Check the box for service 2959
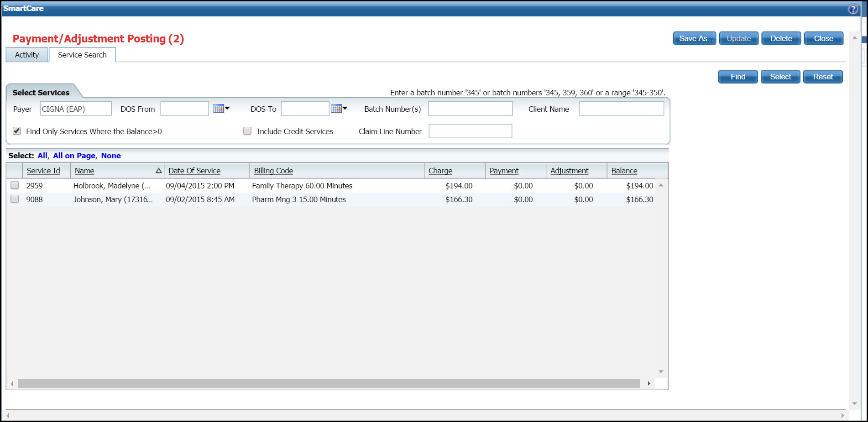The width and height of the screenshot is (868, 422). (15, 185)
